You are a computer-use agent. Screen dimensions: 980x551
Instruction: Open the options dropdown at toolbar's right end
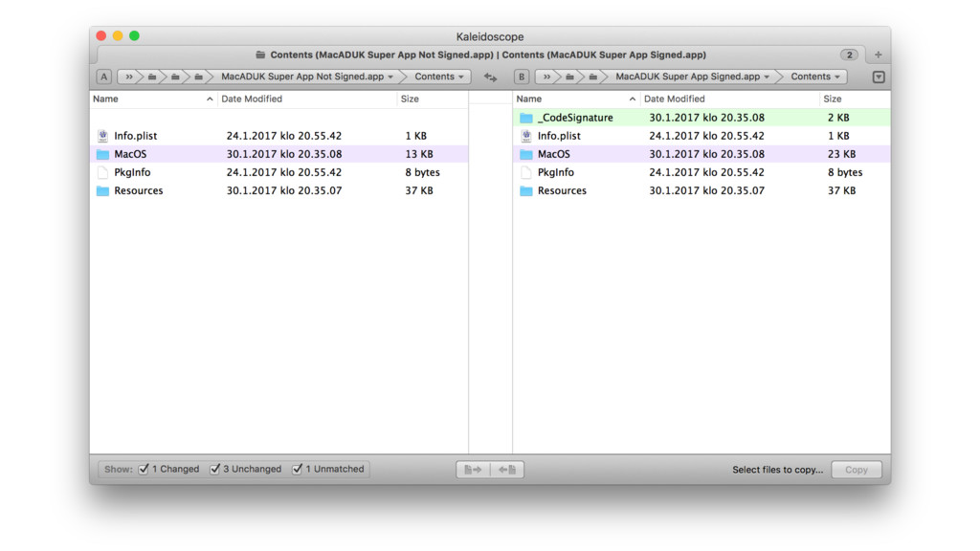(x=879, y=77)
